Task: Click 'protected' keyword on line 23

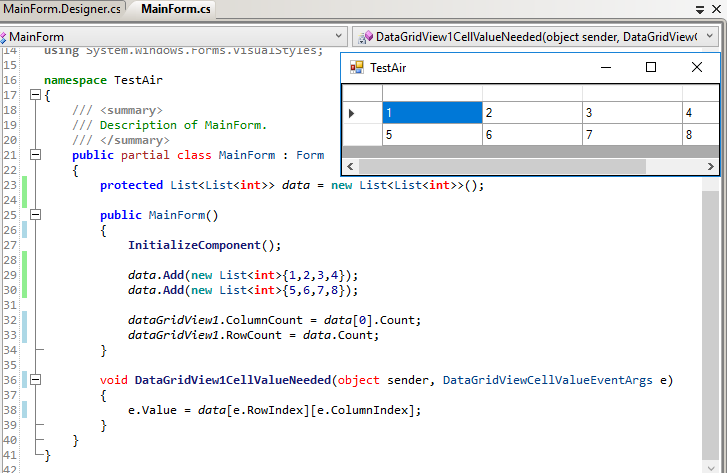Action: [x=131, y=185]
